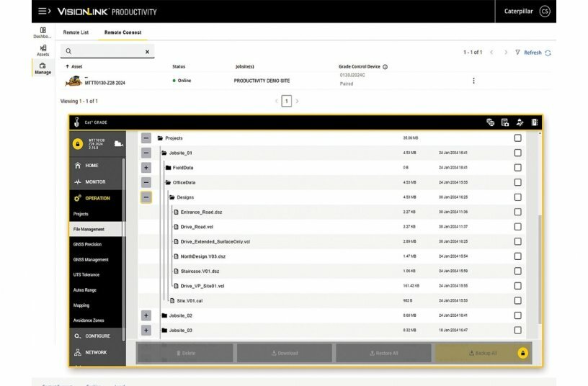Click into the asset search field
Image resolution: width=588 pixels, height=386 pixels.
pyautogui.click(x=104, y=52)
